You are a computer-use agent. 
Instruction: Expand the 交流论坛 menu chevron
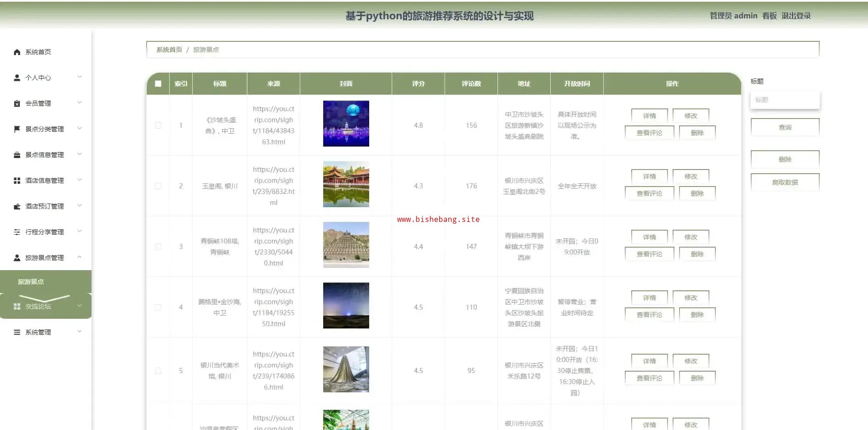pyautogui.click(x=80, y=306)
